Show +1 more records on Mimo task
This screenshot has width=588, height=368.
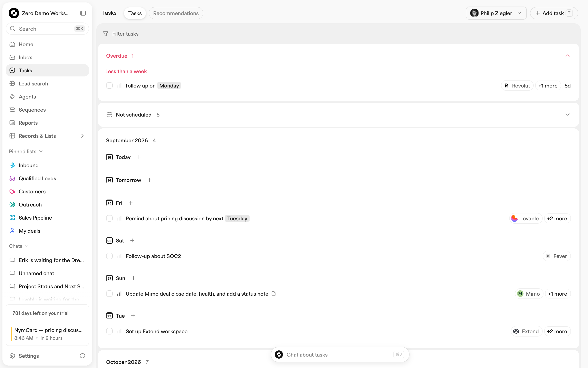557,294
